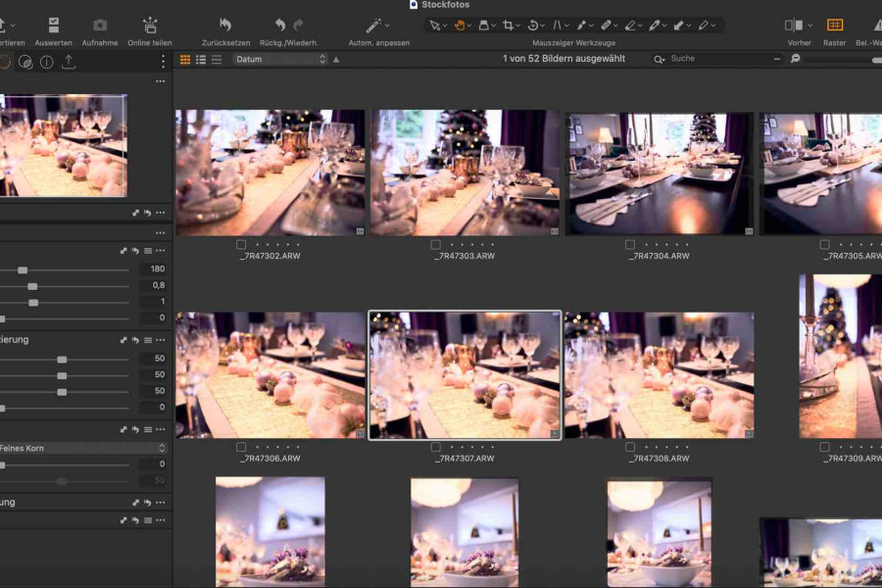Image resolution: width=882 pixels, height=588 pixels.
Task: Toggle the Vorher before/after view
Action: coord(792,23)
